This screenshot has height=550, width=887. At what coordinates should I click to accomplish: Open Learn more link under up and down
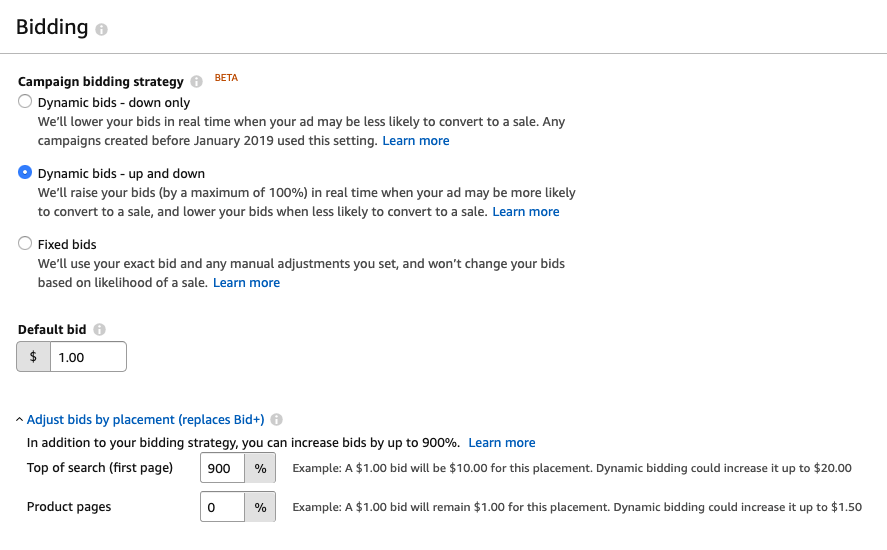coord(526,212)
